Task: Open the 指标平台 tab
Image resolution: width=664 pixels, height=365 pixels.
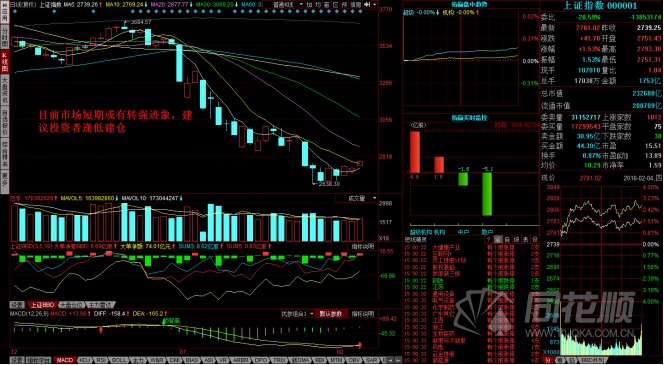Action: [39, 360]
